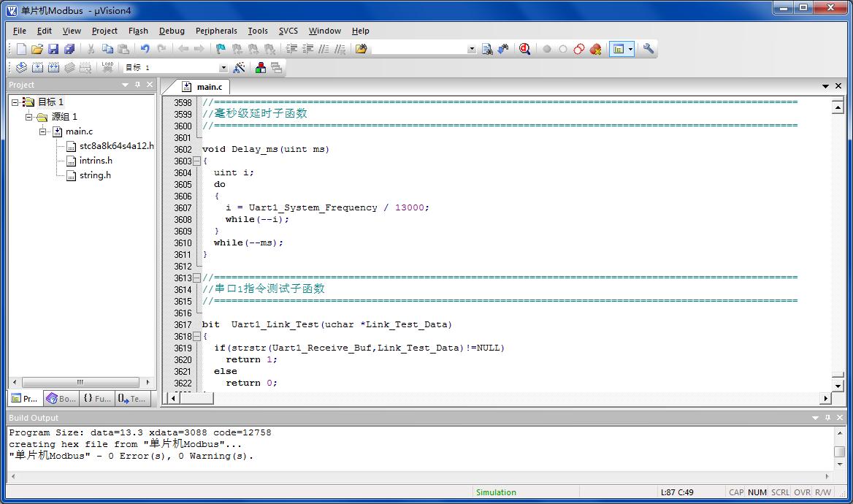This screenshot has height=504, width=853.
Task: Click the Enable/Disable all breakpoints icon
Action: pos(579,49)
